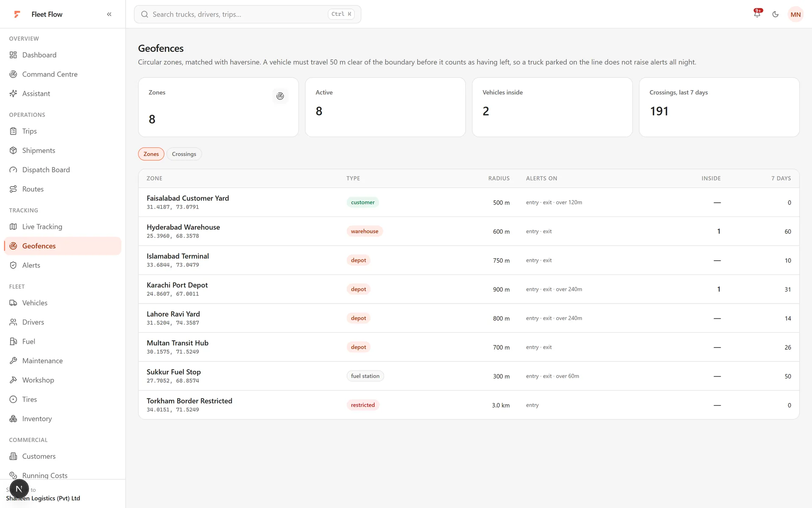Open the MN user avatar menu
Viewport: 812px width, 508px height.
tap(796, 14)
